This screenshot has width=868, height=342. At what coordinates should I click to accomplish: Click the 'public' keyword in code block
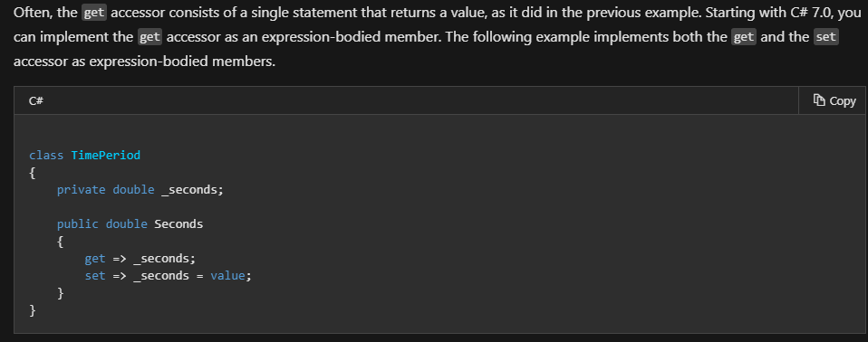point(78,223)
